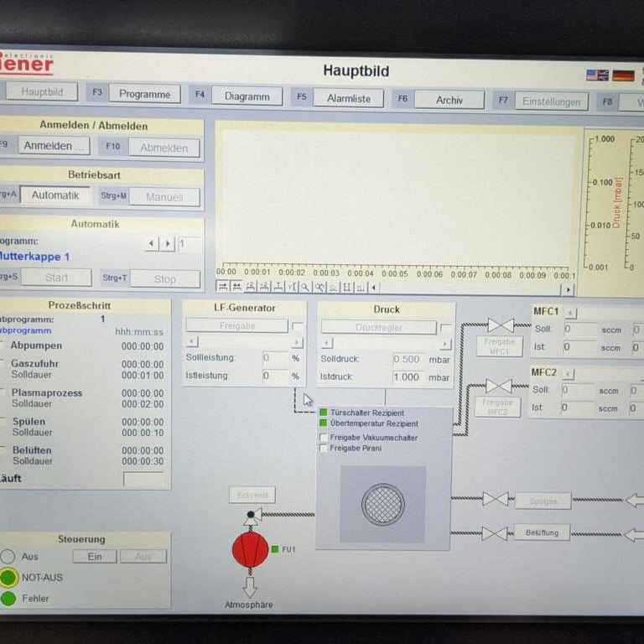Tick the checkbox next to Druckregler
The image size is (644, 644).
point(445,328)
